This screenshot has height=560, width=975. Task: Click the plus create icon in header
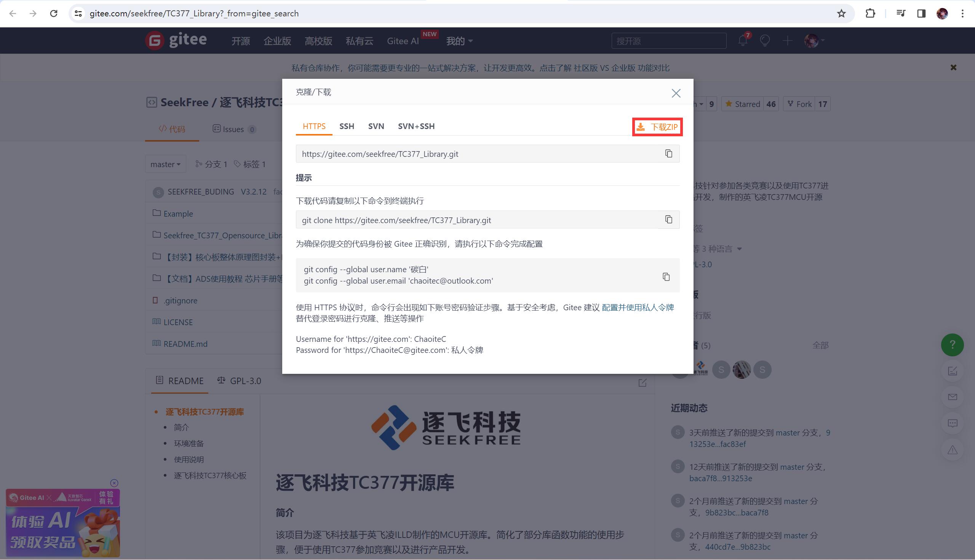point(787,40)
